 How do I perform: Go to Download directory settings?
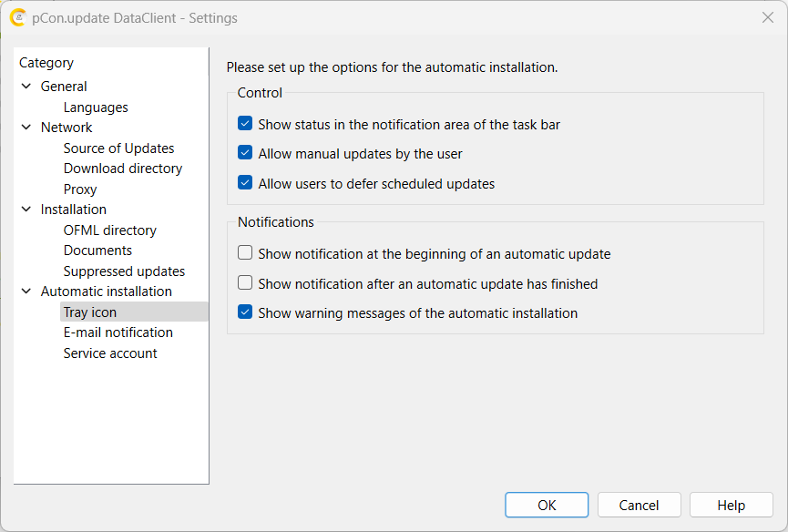[123, 169]
